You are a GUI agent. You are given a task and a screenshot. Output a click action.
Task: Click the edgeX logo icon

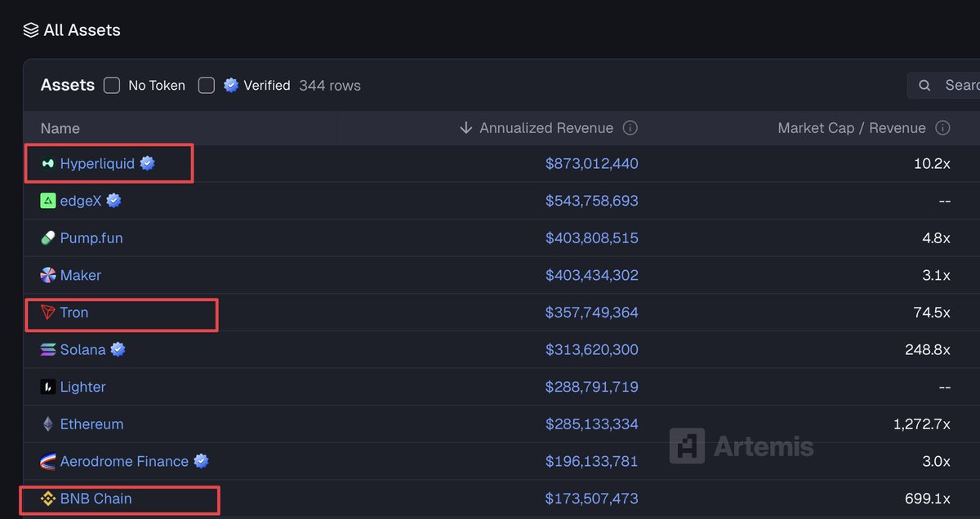coord(48,201)
